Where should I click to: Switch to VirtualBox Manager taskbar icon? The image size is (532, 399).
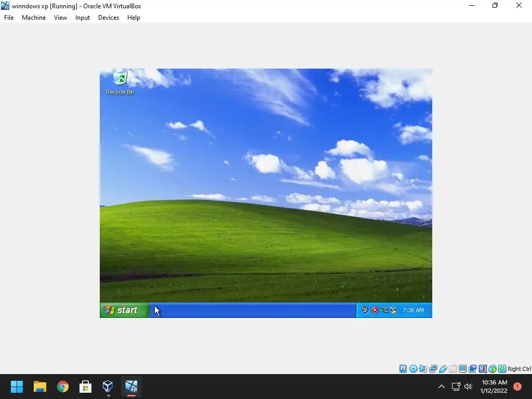point(108,387)
